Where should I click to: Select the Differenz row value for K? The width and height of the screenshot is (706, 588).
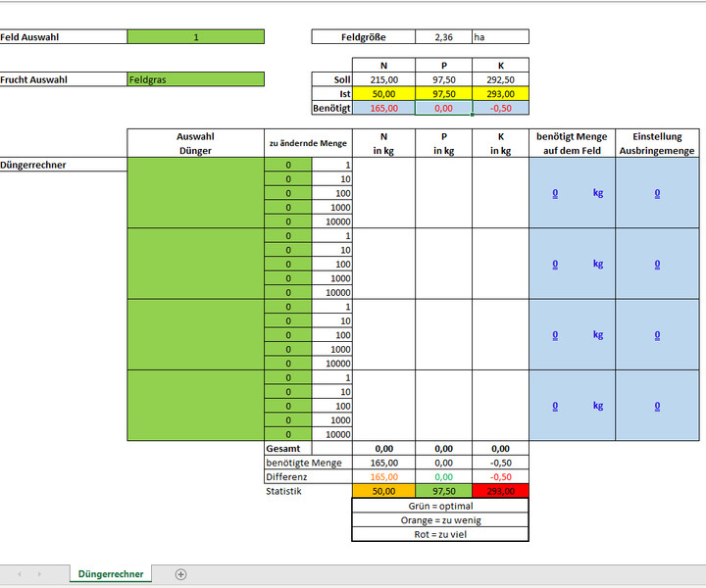click(x=500, y=476)
